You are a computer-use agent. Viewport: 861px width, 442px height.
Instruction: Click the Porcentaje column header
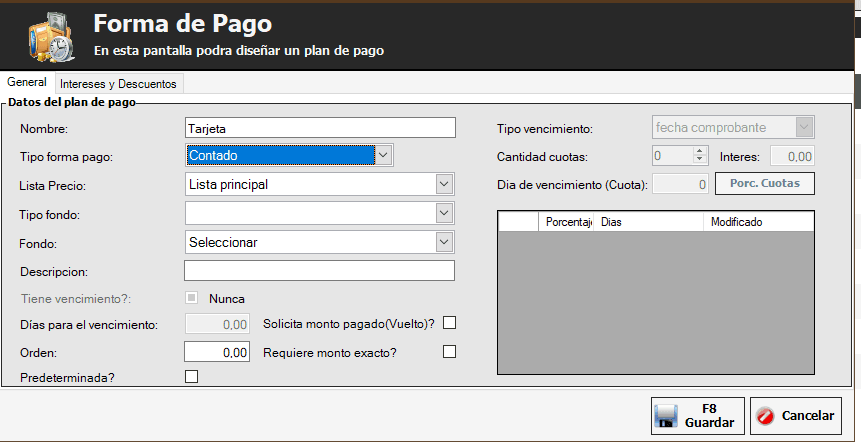pyautogui.click(x=567, y=221)
